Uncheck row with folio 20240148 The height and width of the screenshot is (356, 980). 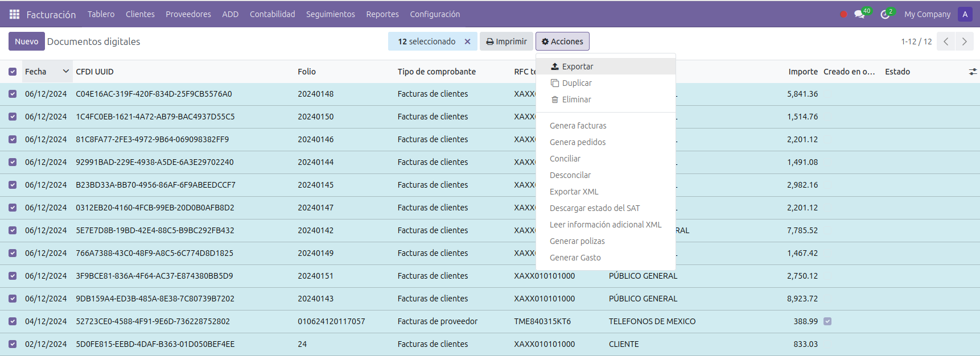(x=13, y=94)
